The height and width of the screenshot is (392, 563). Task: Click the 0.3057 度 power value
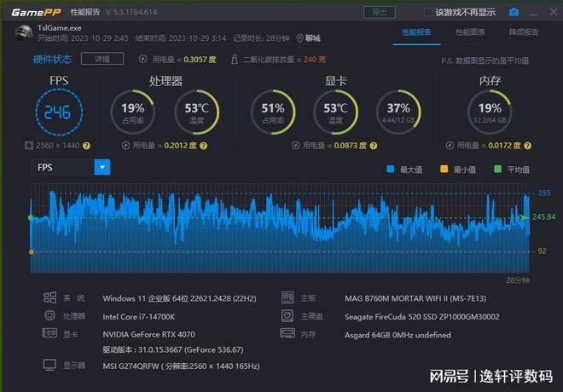200,60
